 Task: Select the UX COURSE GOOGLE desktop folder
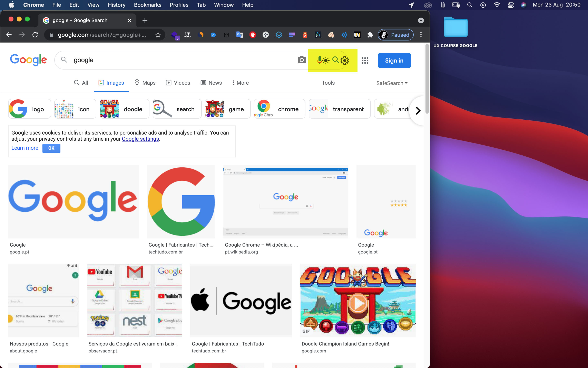[x=455, y=32]
